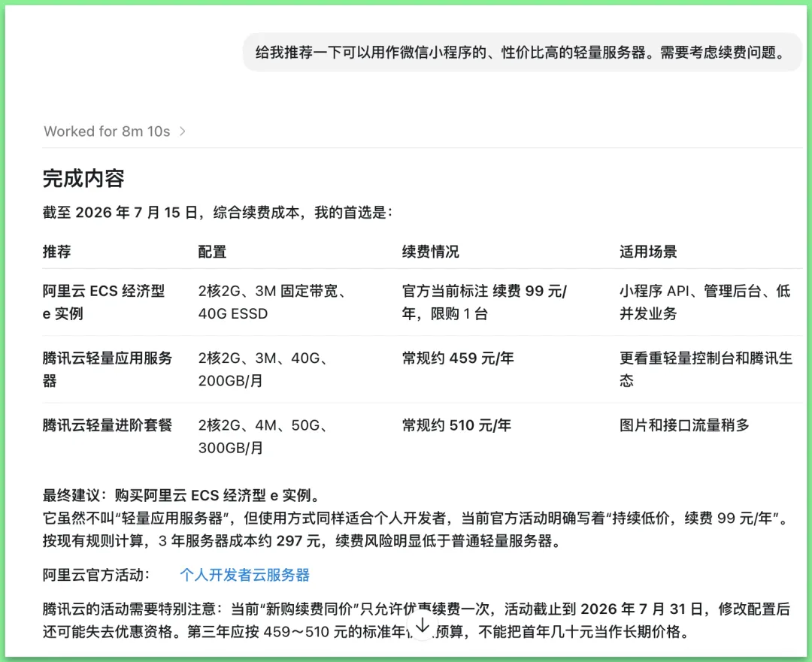Select the 腾讯云轻量应用服务器 cell
The image size is (812, 662).
(x=108, y=370)
